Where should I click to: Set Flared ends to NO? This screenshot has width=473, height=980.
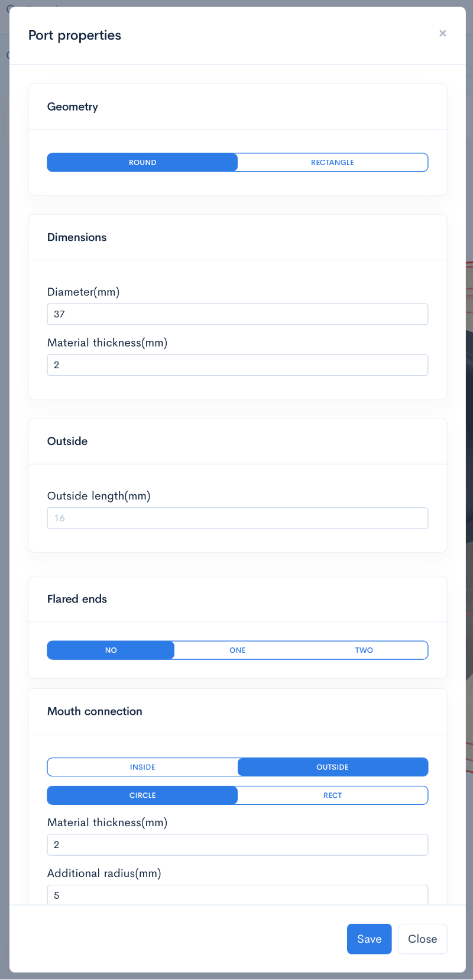(111, 650)
